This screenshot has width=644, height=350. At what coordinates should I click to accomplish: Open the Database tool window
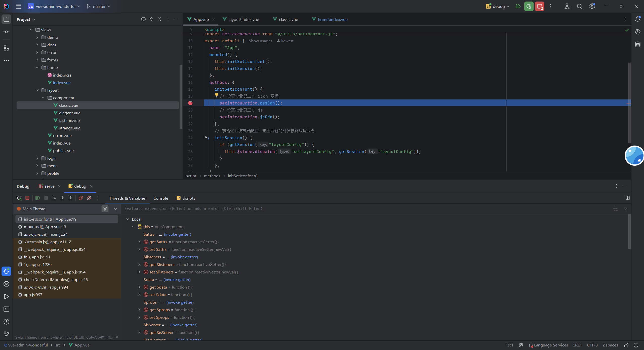coord(638,45)
